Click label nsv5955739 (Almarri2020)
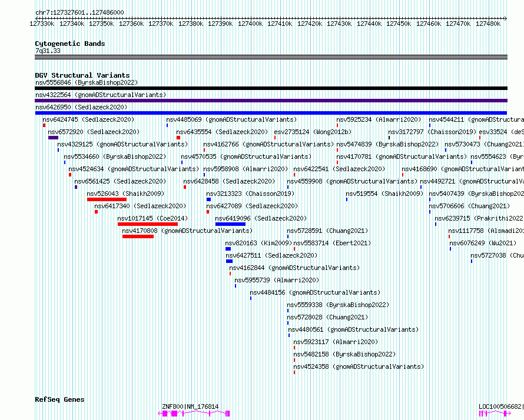524x420 pixels. point(277,280)
